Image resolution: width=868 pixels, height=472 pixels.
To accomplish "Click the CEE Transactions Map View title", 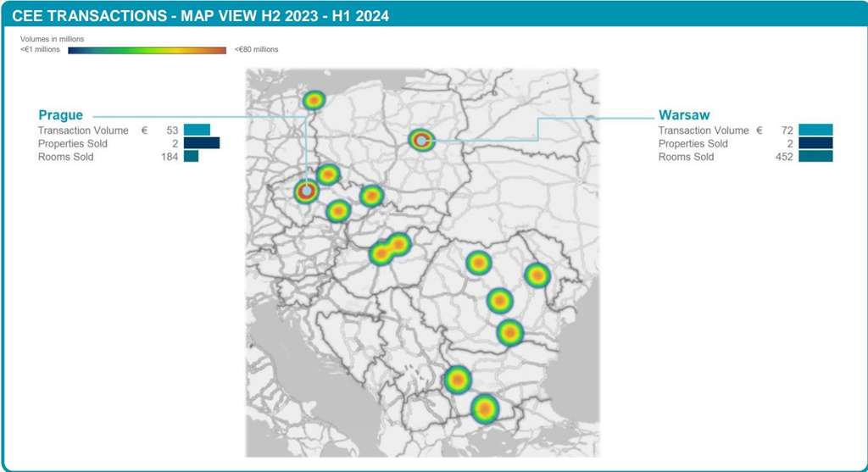I will click(200, 16).
